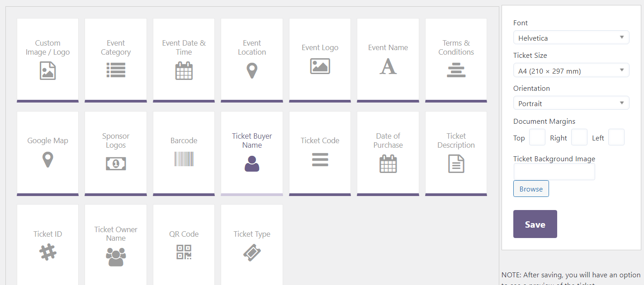Select the Ticket Description document icon
This screenshot has height=285, width=644.
[x=456, y=164]
